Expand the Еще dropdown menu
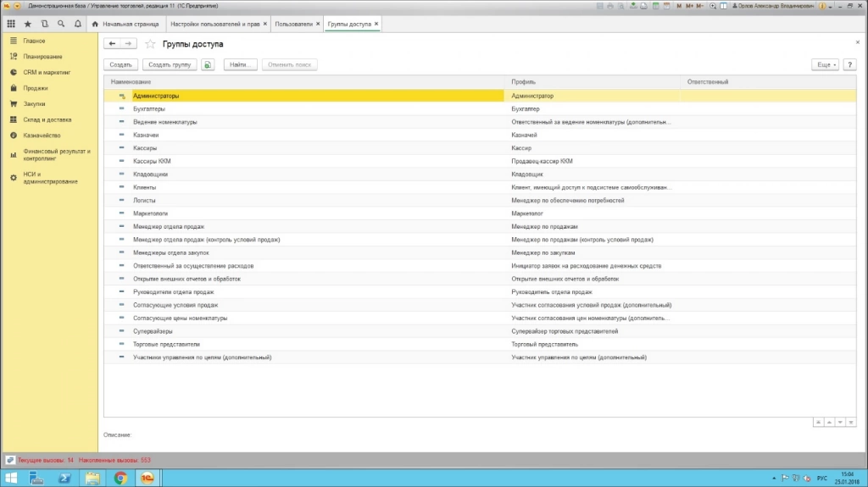Viewport: 868px width, 487px height. 825,64
